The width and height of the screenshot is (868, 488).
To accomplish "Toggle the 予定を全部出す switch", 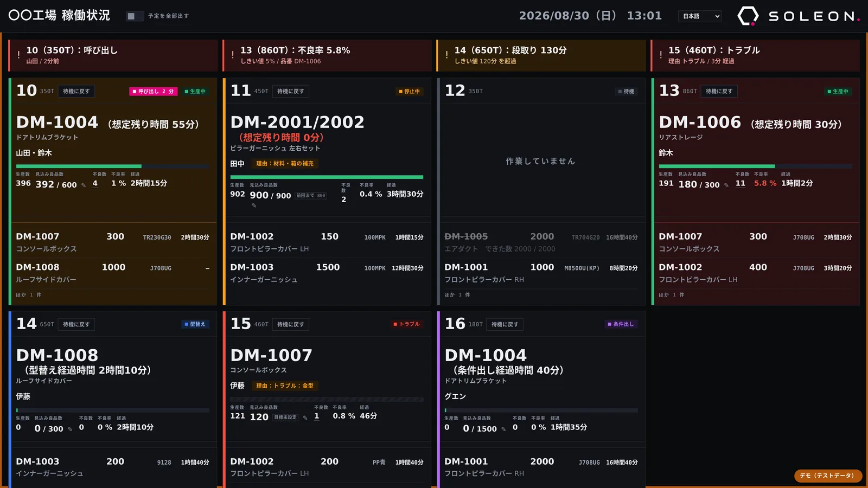I will pyautogui.click(x=135, y=16).
